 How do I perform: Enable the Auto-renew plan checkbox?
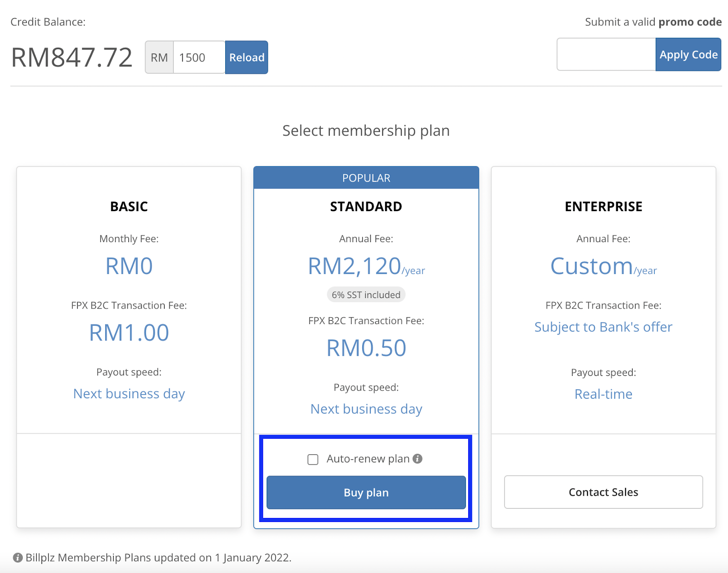[x=313, y=459]
